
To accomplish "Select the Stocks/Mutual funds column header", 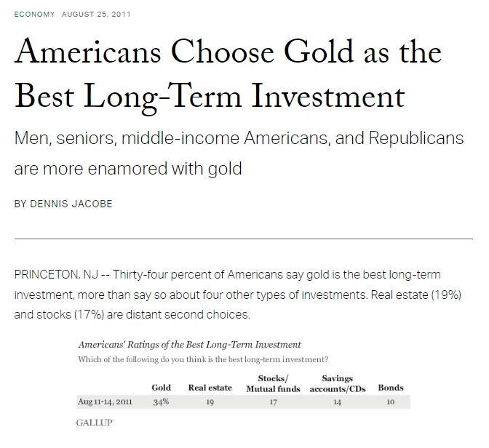I will tap(273, 384).
